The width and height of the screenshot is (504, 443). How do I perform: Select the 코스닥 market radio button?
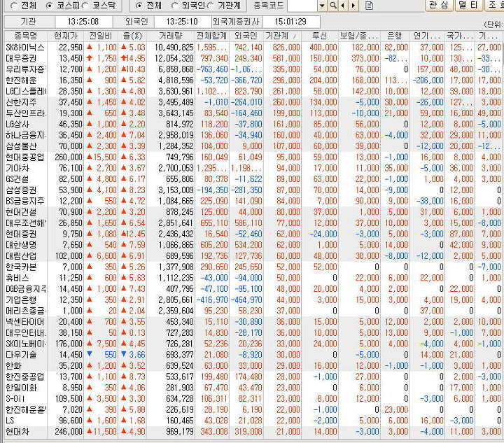85,6
